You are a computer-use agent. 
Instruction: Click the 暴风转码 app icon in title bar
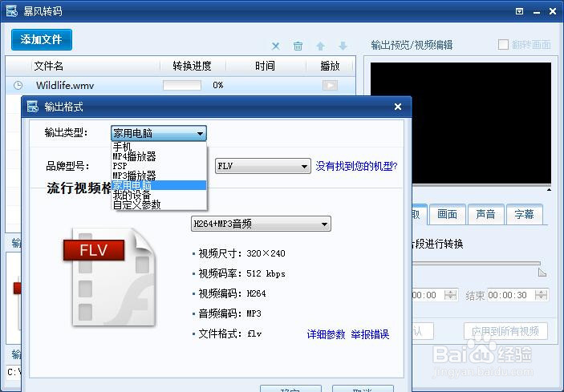click(12, 11)
